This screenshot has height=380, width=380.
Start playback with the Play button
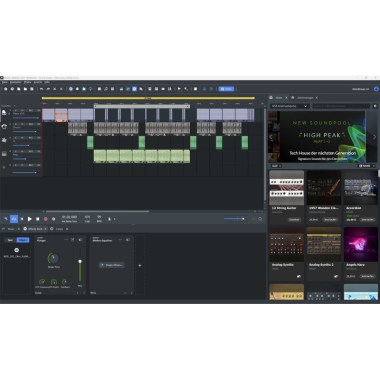point(30,219)
